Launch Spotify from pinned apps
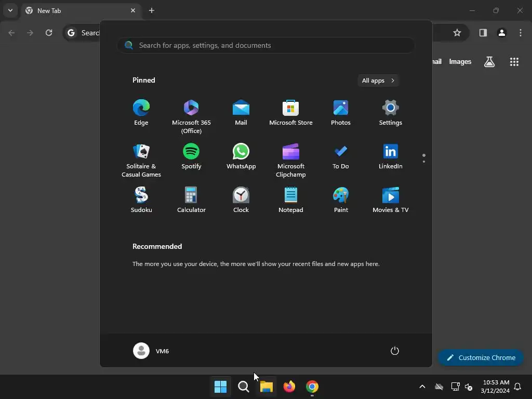 pyautogui.click(x=191, y=156)
